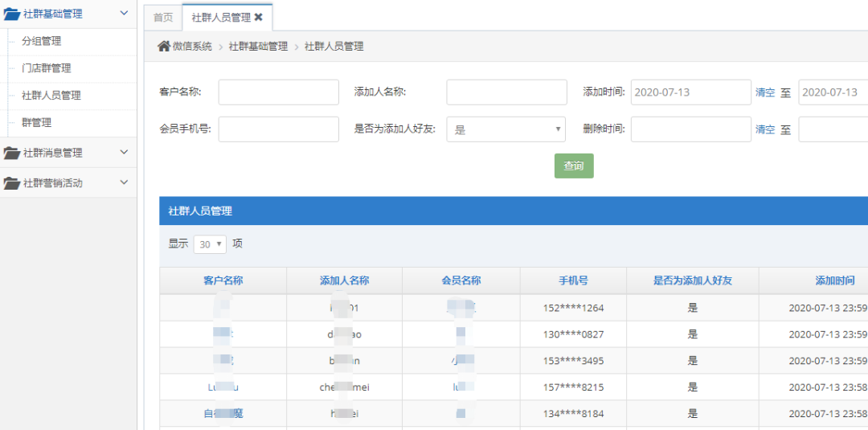
Task: Click the green 查询 button
Action: point(574,166)
